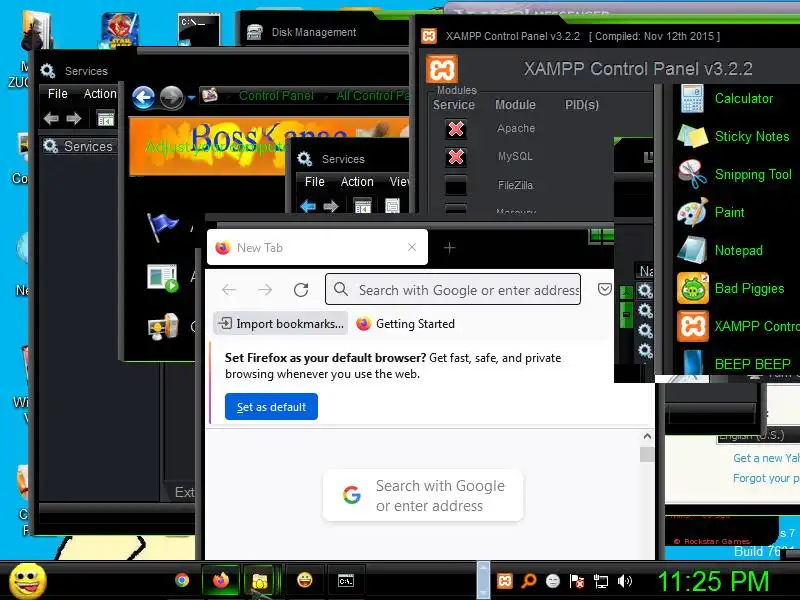The width and height of the screenshot is (800, 600).
Task: Click All Control Panel Items breadcrumb
Action: point(373,96)
